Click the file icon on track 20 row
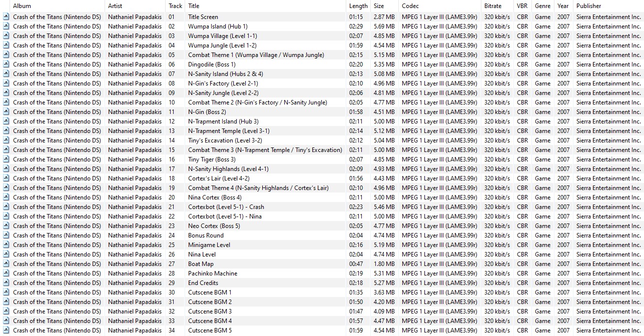Screen dimensions: 644x336 tap(6, 197)
